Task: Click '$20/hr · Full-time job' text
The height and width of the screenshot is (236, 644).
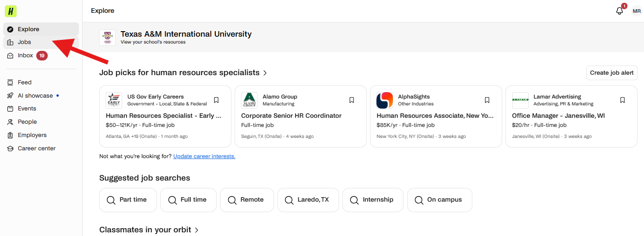Action: click(x=539, y=125)
